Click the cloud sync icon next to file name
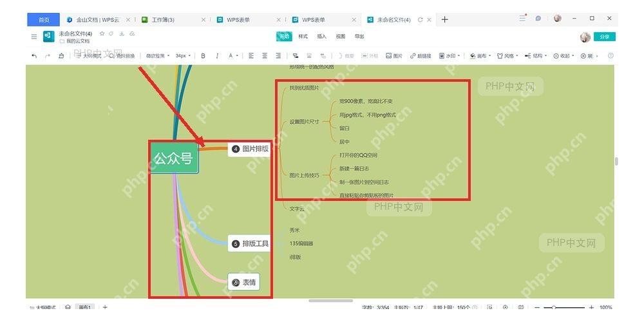 click(x=132, y=33)
